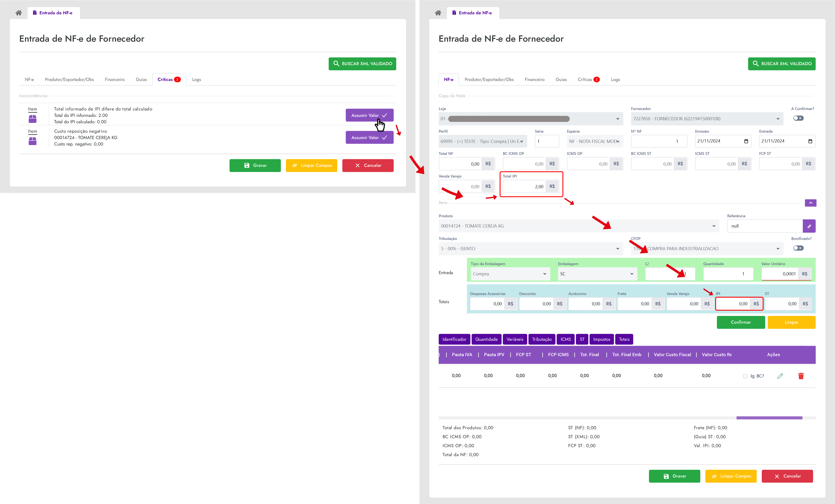Open the Entrada date calendar picker icon
Image resolution: width=835 pixels, height=504 pixels.
[810, 141]
